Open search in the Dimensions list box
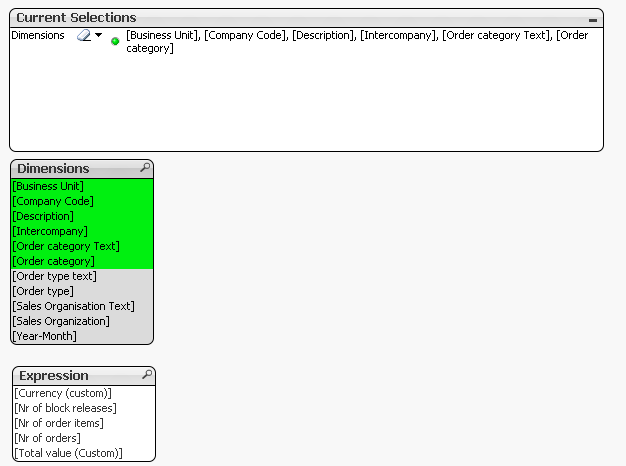 click(145, 167)
